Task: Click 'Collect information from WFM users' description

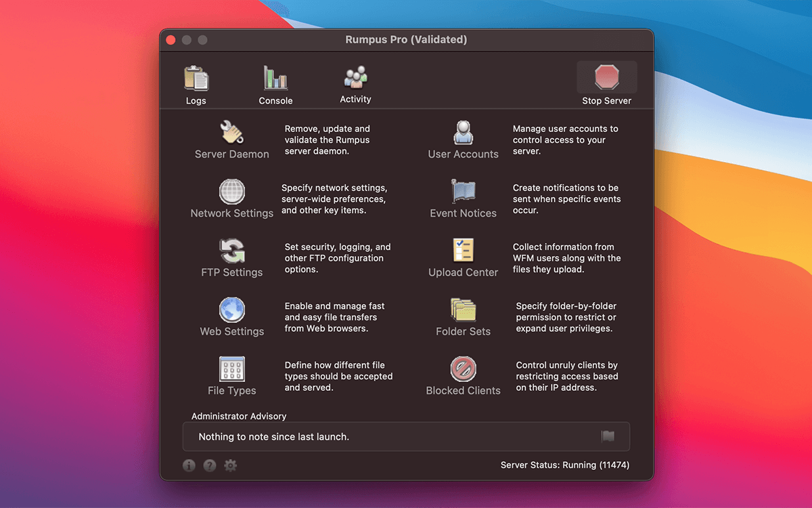Action: 566,258
